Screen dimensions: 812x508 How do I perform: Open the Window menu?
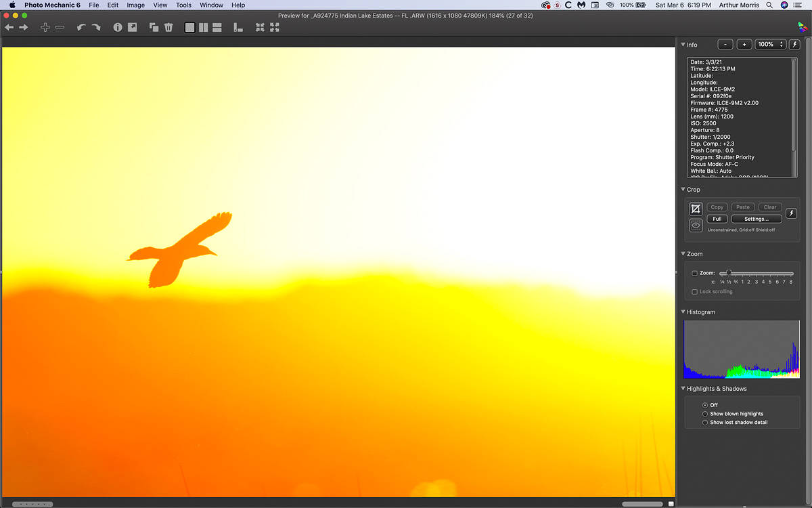click(212, 5)
